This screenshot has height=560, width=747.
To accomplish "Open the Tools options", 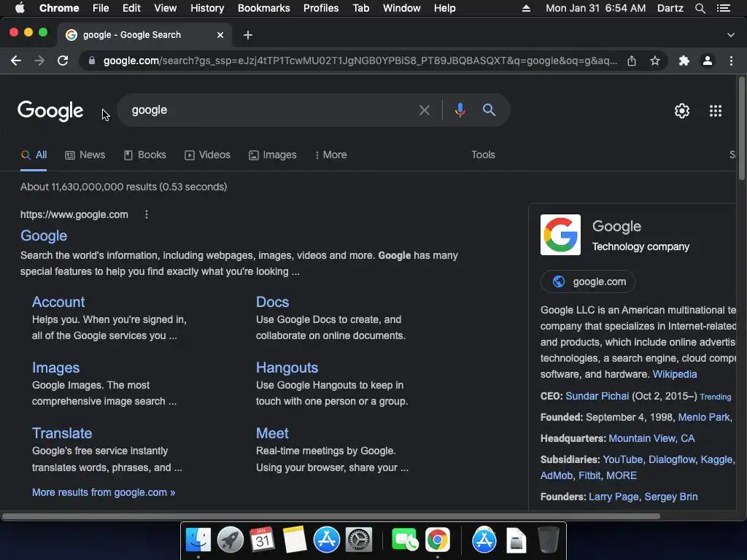I will tap(483, 155).
